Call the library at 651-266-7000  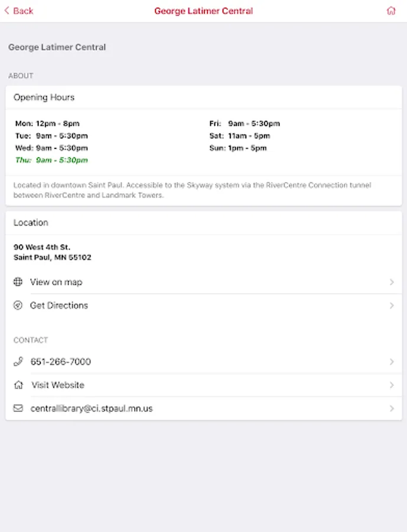point(61,362)
